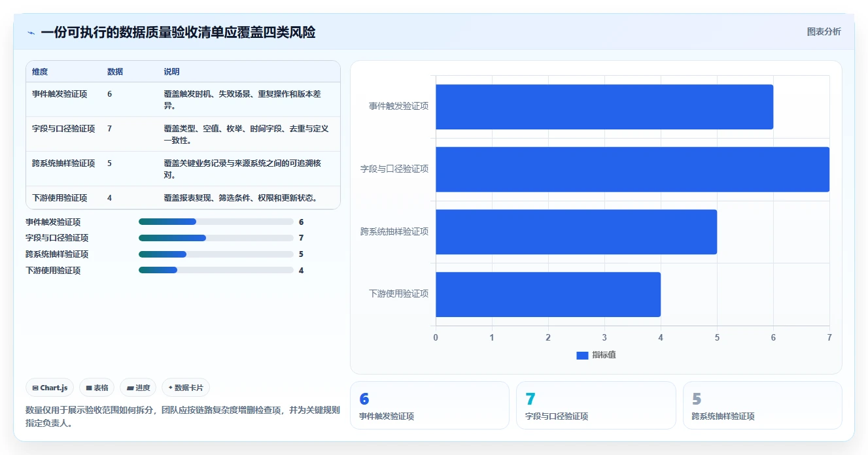Click the 说明 column header
Screen dimensions: 868x455
[x=171, y=72]
